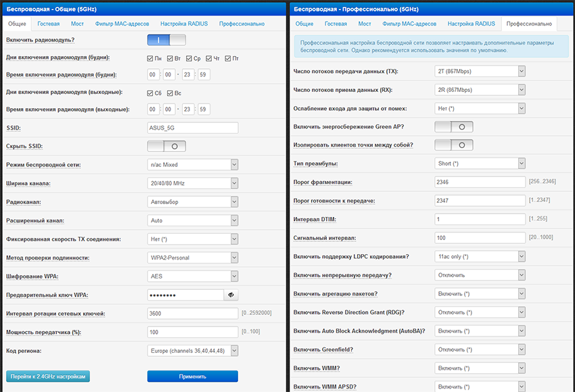Click weekday start hour field
The image size is (575, 392).
154,75
